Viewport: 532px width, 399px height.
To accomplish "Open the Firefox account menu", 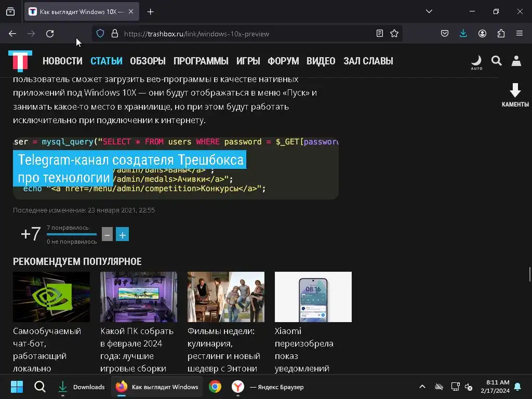I will [x=482, y=33].
